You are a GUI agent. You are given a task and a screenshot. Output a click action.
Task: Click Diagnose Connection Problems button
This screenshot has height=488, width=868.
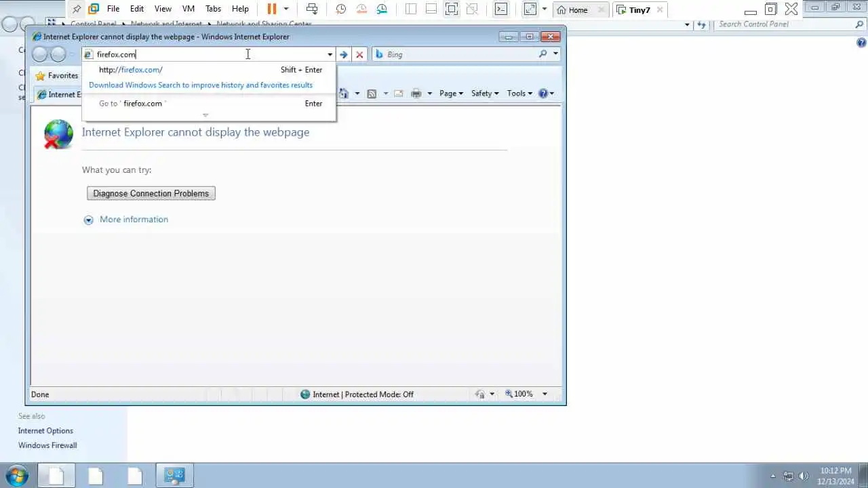tap(151, 194)
